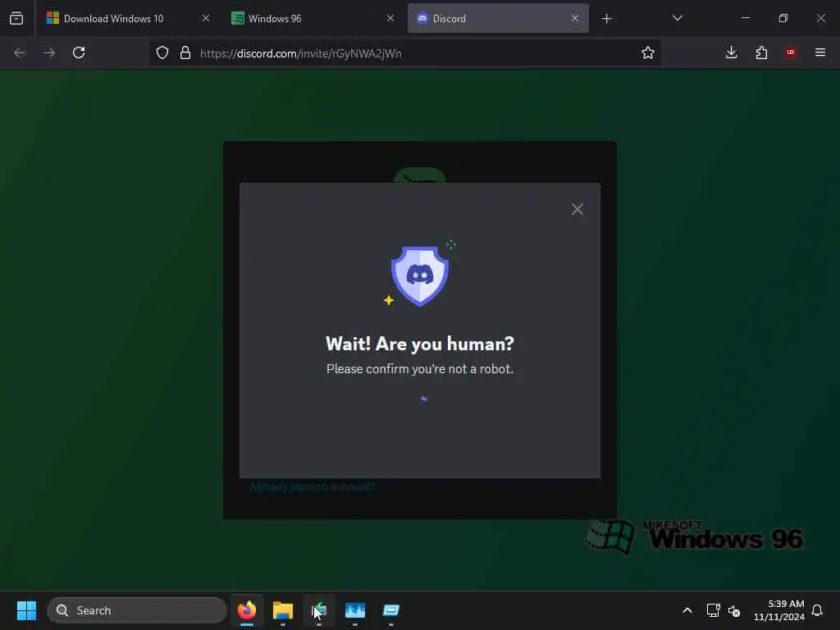This screenshot has width=840, height=630.
Task: Open tracking protection shield info
Action: [x=162, y=52]
